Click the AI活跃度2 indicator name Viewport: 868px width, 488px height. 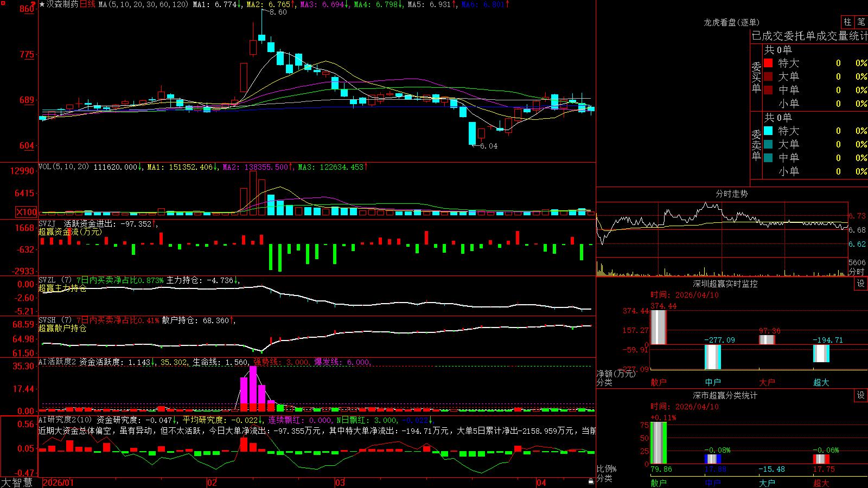click(x=57, y=362)
